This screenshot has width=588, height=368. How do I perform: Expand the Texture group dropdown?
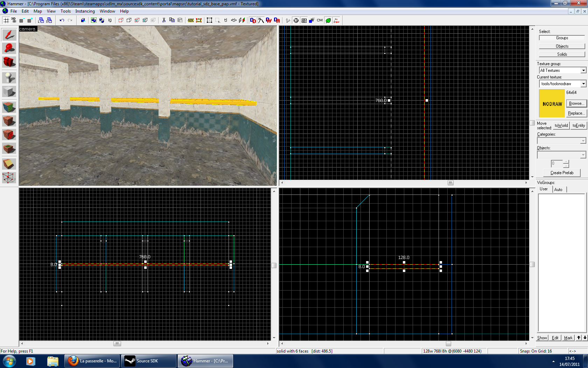pos(583,70)
